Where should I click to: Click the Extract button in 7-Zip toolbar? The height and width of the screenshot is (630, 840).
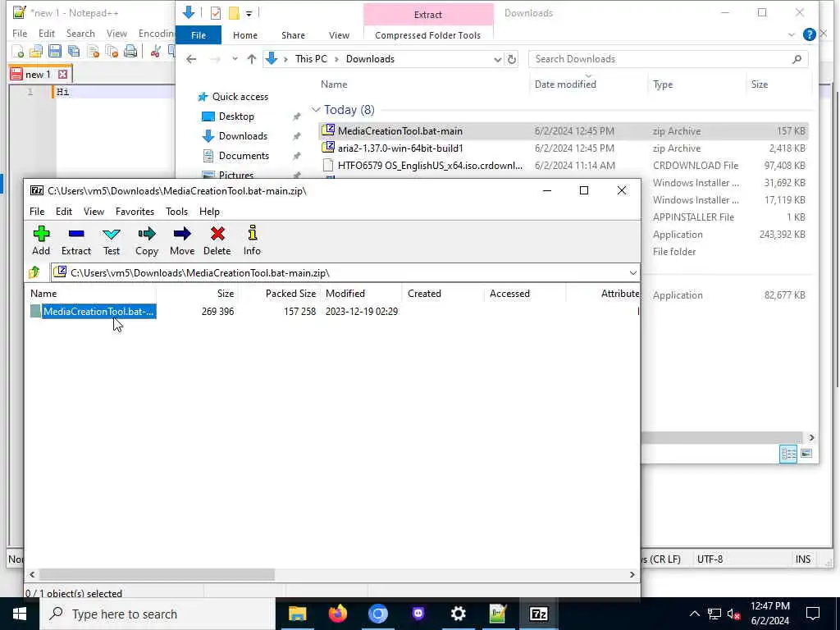(x=76, y=240)
